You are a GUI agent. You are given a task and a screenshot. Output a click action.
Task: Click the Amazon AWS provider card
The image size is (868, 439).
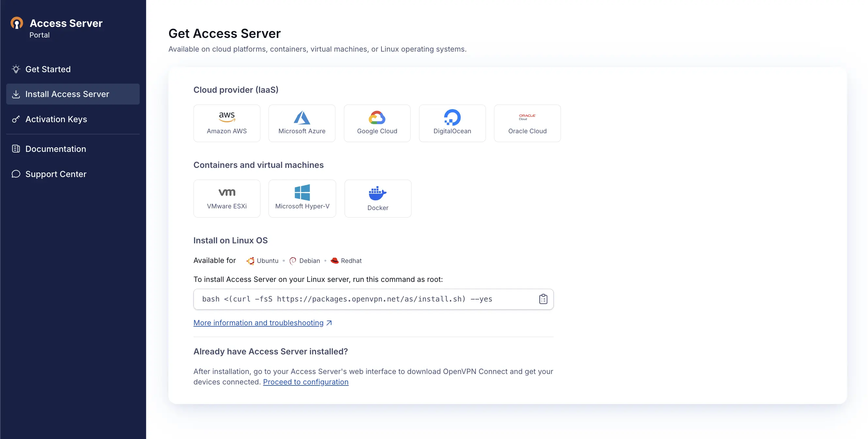coord(227,123)
